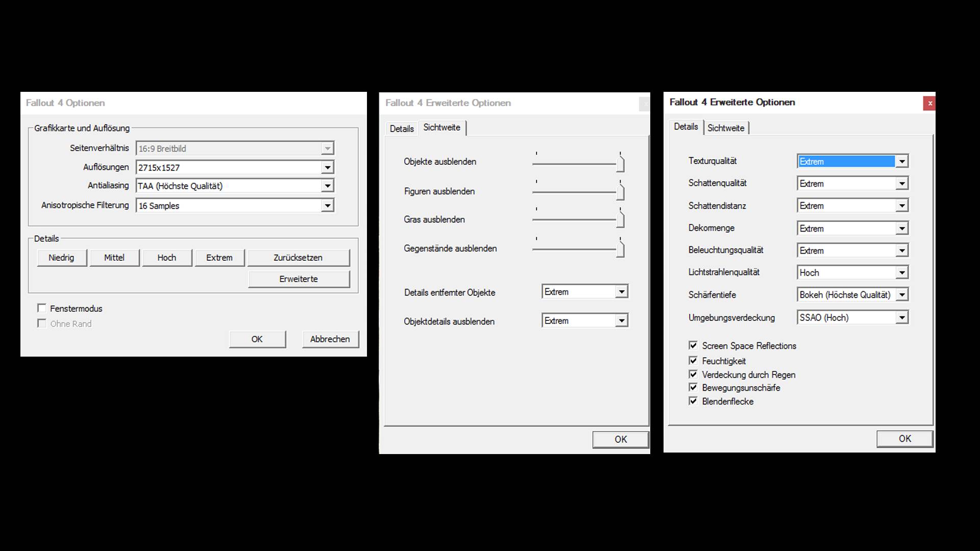
Task: Click the Figuren ausblenden slider thumb
Action: [x=620, y=191]
